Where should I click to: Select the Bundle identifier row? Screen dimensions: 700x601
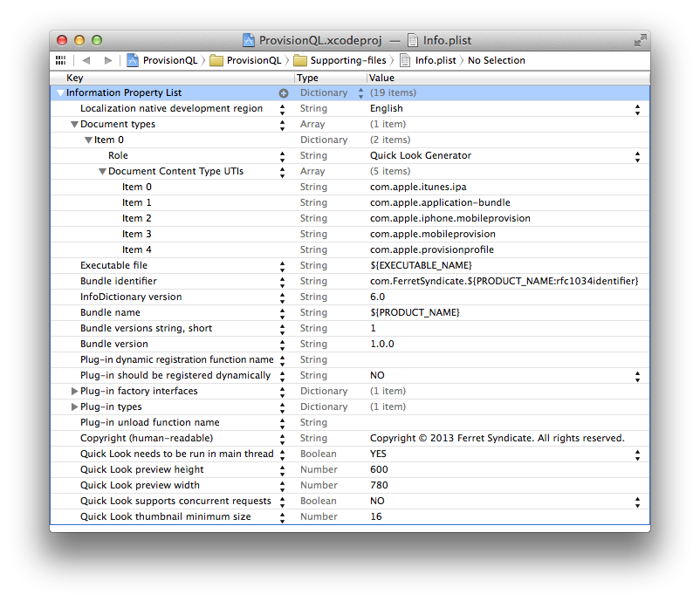click(350, 281)
